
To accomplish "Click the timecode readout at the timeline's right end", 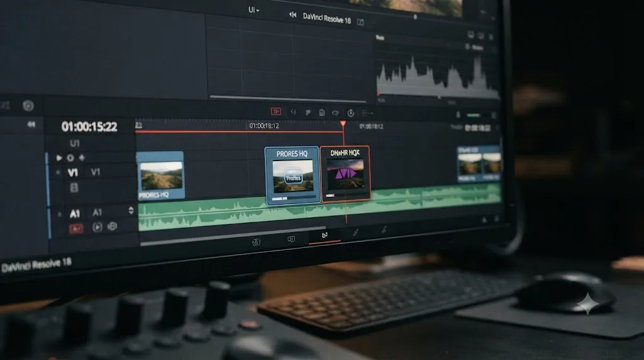I will (x=477, y=128).
